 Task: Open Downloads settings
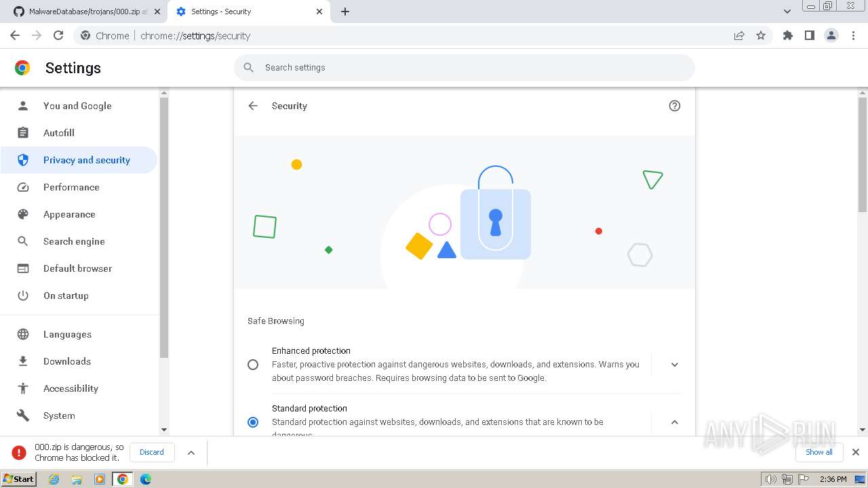[79, 361]
